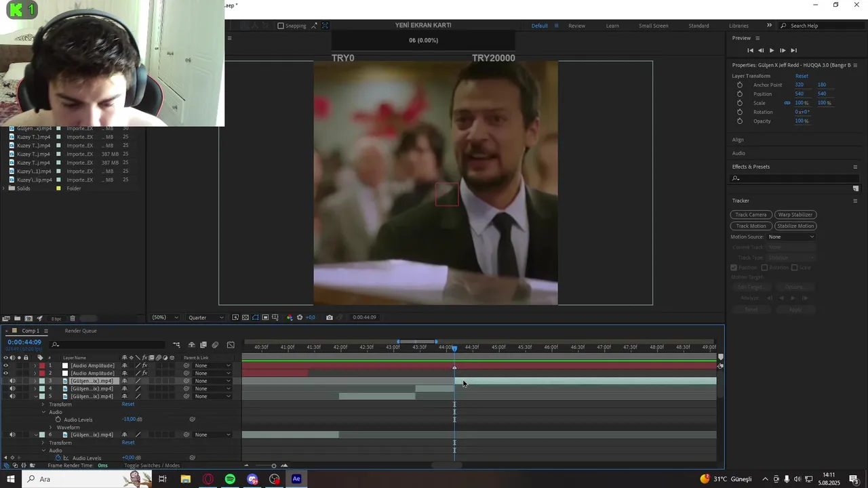
Task: Switch to the Small Screen workspace
Action: click(x=653, y=26)
